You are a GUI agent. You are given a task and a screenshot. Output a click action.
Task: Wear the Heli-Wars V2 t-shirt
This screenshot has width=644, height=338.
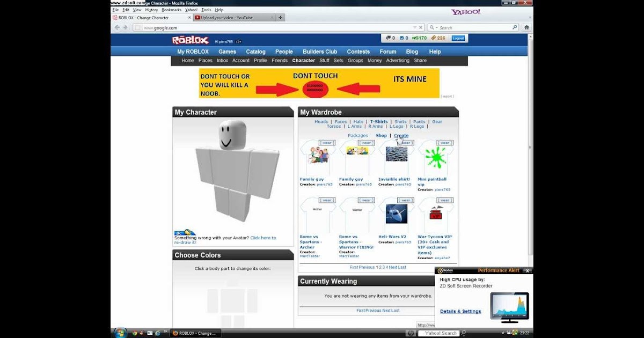point(406,200)
